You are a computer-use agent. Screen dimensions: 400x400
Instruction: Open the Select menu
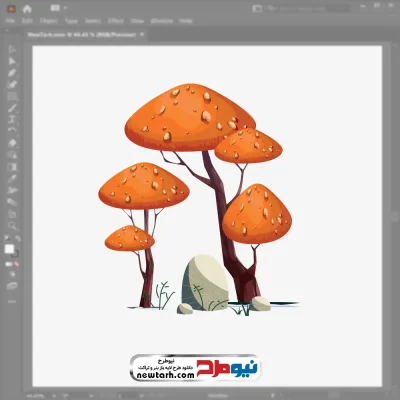[93, 21]
